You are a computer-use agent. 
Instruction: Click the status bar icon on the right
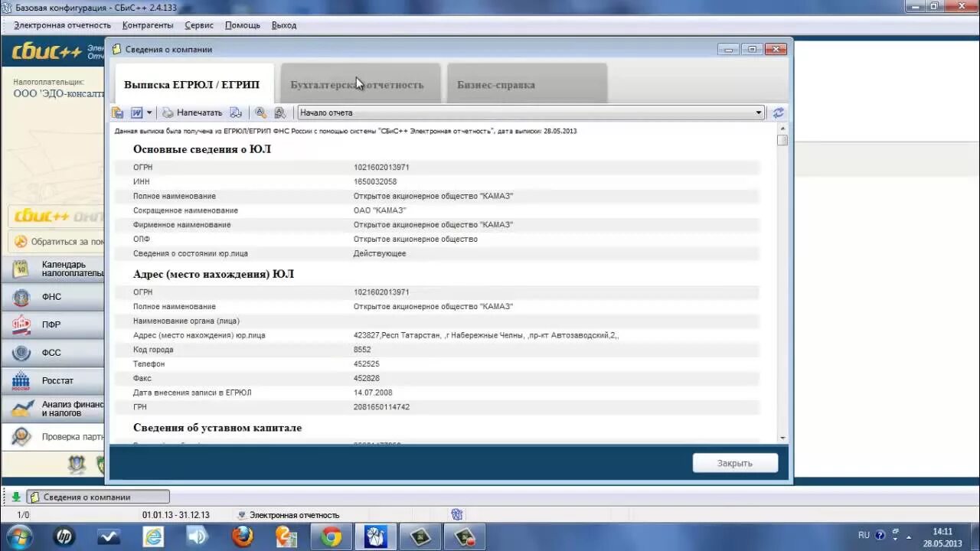click(x=457, y=515)
